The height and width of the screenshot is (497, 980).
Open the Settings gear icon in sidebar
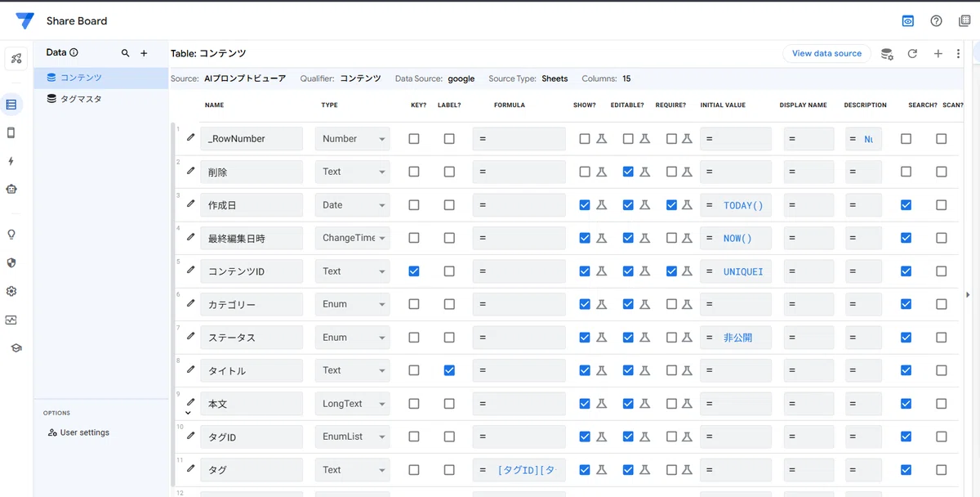click(11, 291)
